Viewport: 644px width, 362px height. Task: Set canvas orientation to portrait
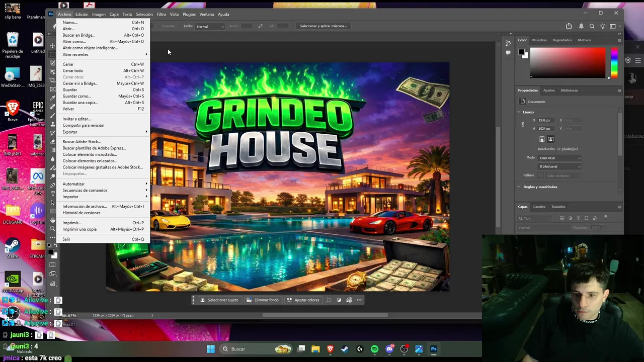coord(542,139)
